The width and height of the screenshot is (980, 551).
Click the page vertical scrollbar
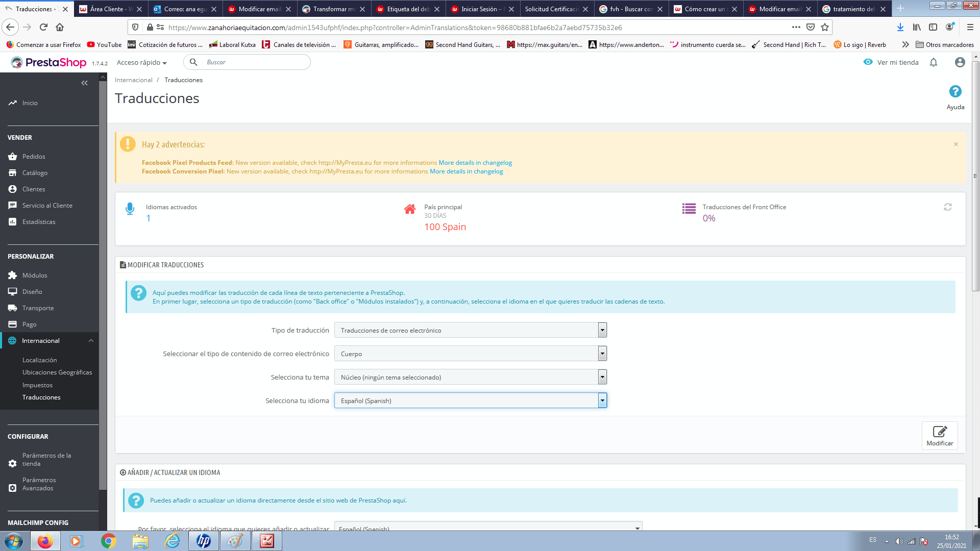point(976,176)
